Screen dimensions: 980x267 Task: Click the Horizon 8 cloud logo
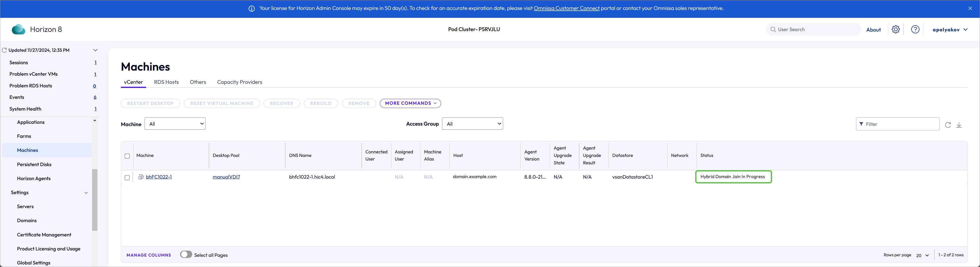(x=18, y=29)
